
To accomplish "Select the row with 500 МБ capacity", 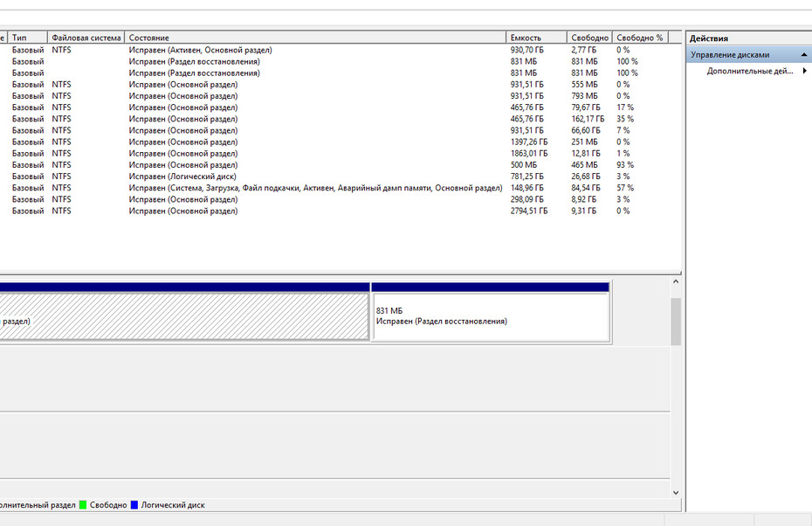I will tap(339, 165).
